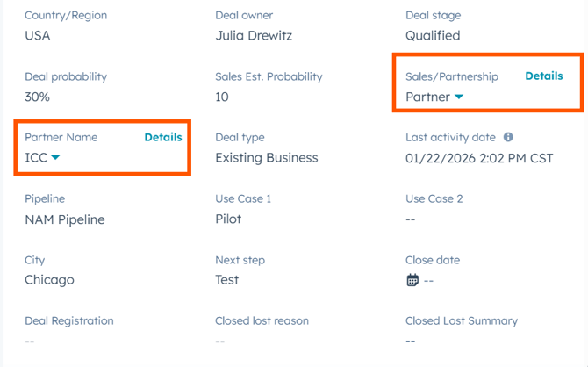Select the Country/Region value USA
The height and width of the screenshot is (367, 588).
[x=38, y=36]
